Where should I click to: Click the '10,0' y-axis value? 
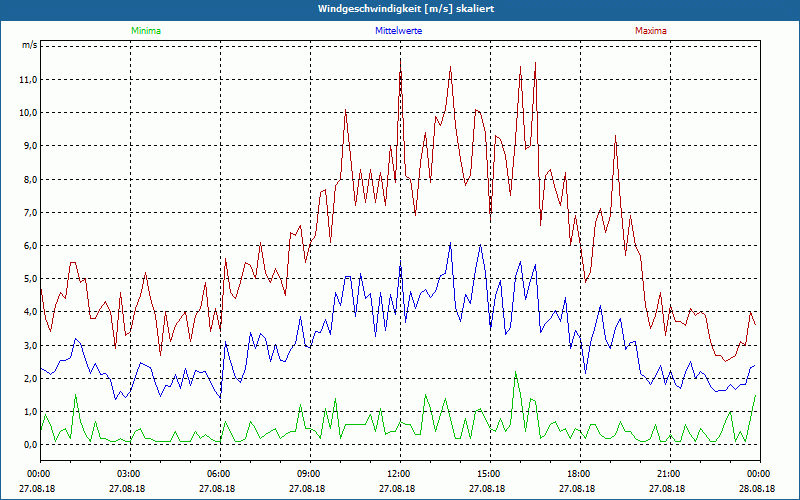pyautogui.click(x=28, y=113)
